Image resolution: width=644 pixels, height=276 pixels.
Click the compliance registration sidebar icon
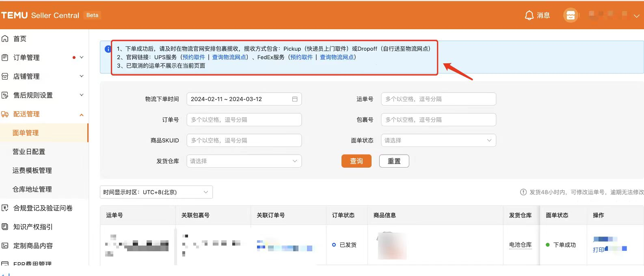(x=5, y=208)
